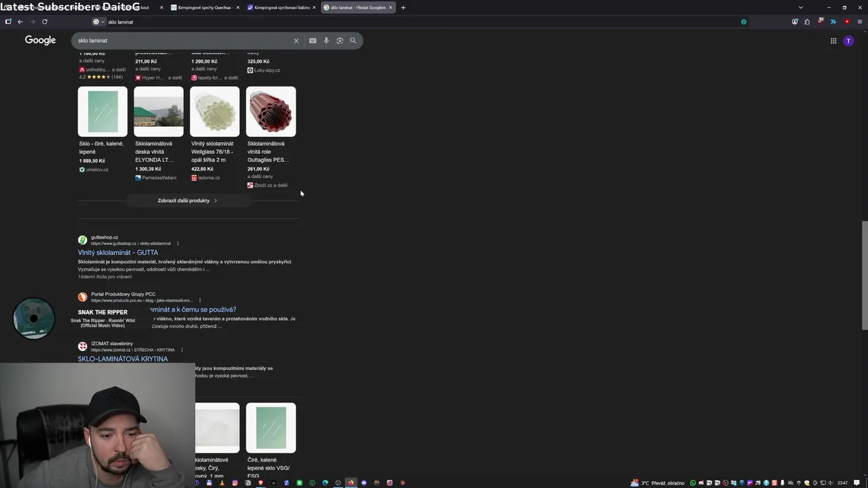Open the taskbar clock showing 23:47
The width and height of the screenshot is (868, 488).
843,483
